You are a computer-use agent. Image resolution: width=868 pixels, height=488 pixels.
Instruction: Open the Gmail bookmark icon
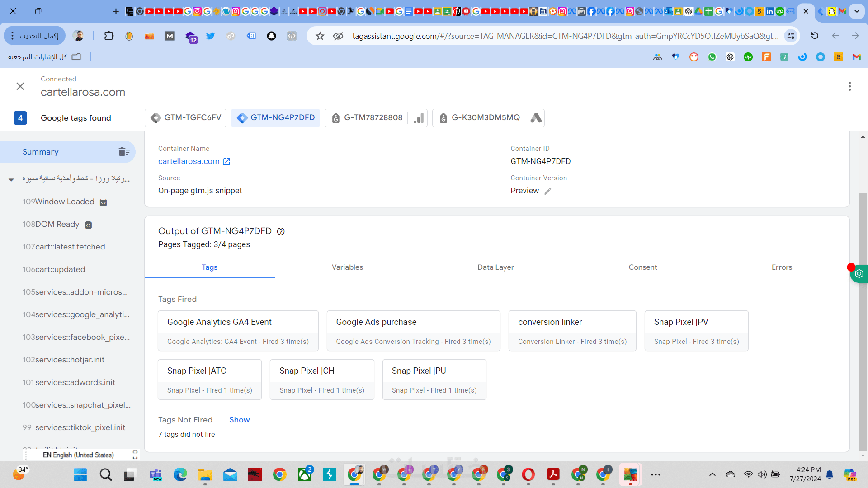[x=857, y=57]
